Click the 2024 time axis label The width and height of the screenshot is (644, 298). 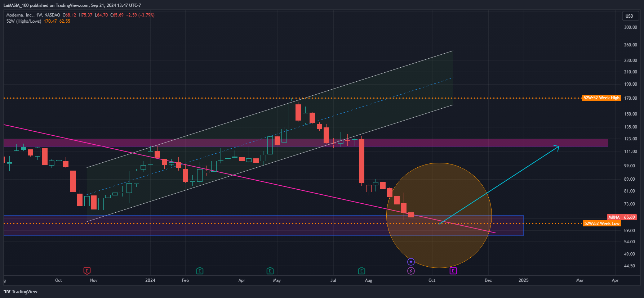(150, 280)
